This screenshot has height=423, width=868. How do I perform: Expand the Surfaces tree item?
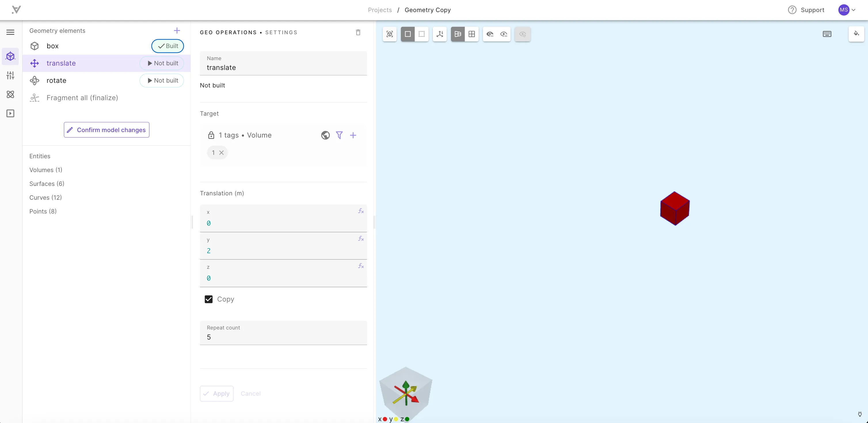click(x=47, y=183)
